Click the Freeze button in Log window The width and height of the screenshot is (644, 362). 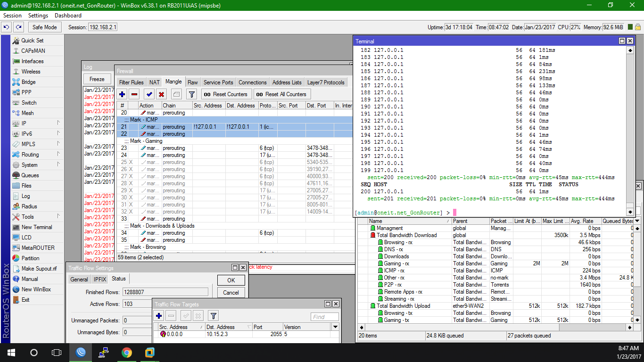pyautogui.click(x=97, y=79)
